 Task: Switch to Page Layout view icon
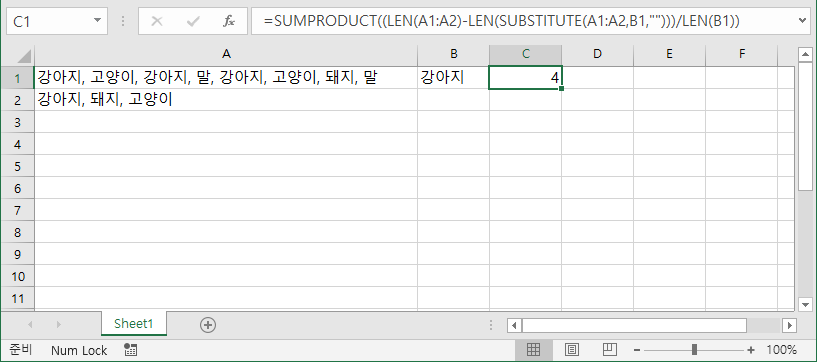pyautogui.click(x=572, y=350)
